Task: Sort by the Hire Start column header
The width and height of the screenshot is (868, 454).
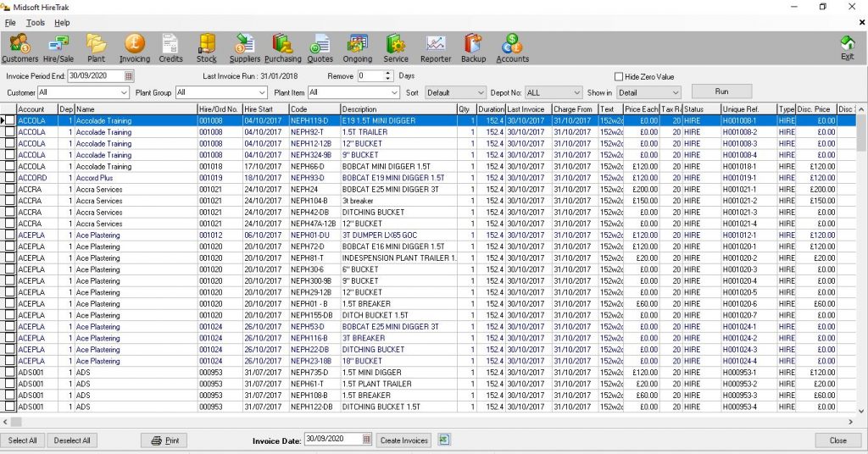Action: point(265,109)
